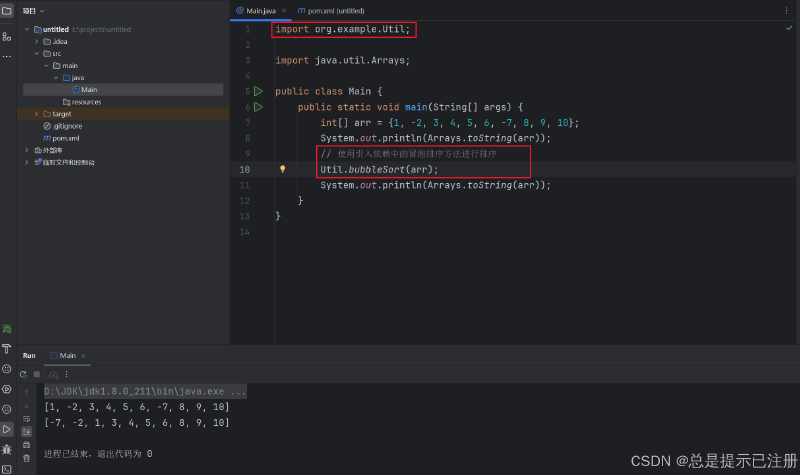
Task: Click the sorted array output line
Action: tap(137, 423)
